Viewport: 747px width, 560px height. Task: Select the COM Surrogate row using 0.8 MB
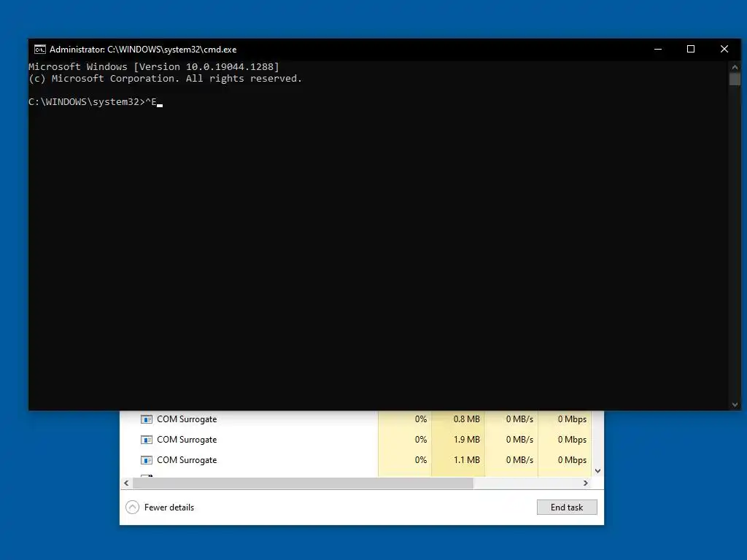tap(356, 419)
